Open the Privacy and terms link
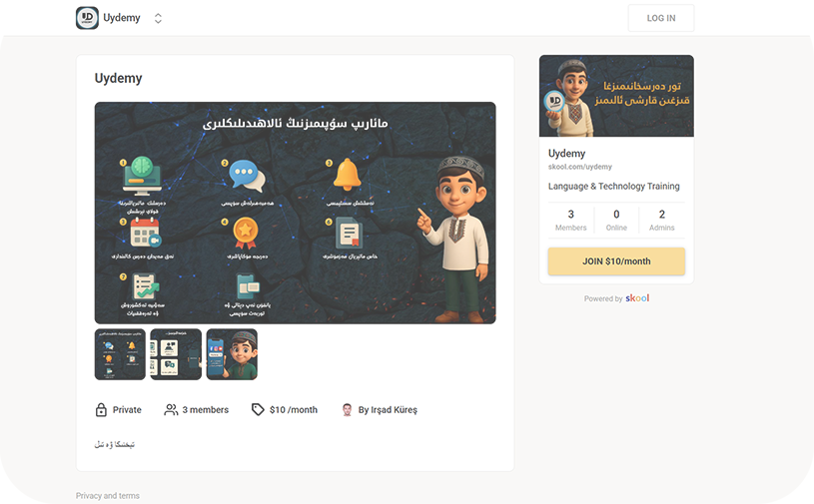The width and height of the screenshot is (814, 504). [x=108, y=496]
